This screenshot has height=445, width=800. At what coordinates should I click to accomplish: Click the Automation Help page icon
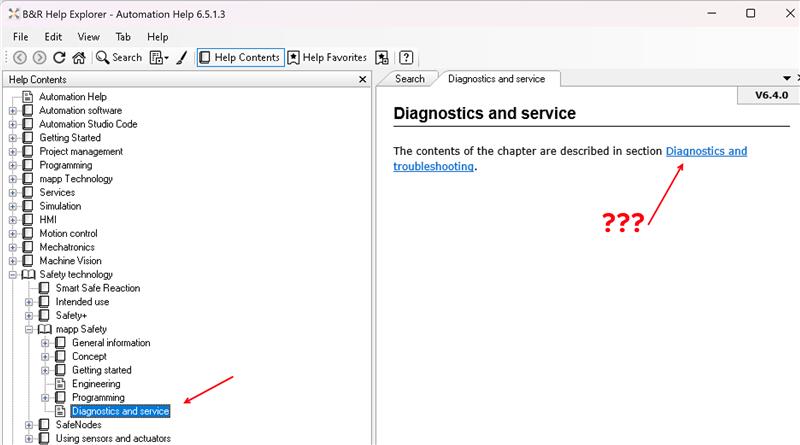point(28,96)
